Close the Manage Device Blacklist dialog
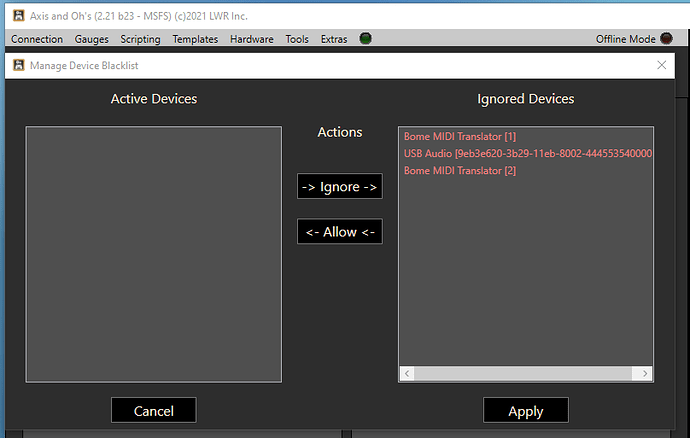The height and width of the screenshot is (438, 690). (661, 65)
